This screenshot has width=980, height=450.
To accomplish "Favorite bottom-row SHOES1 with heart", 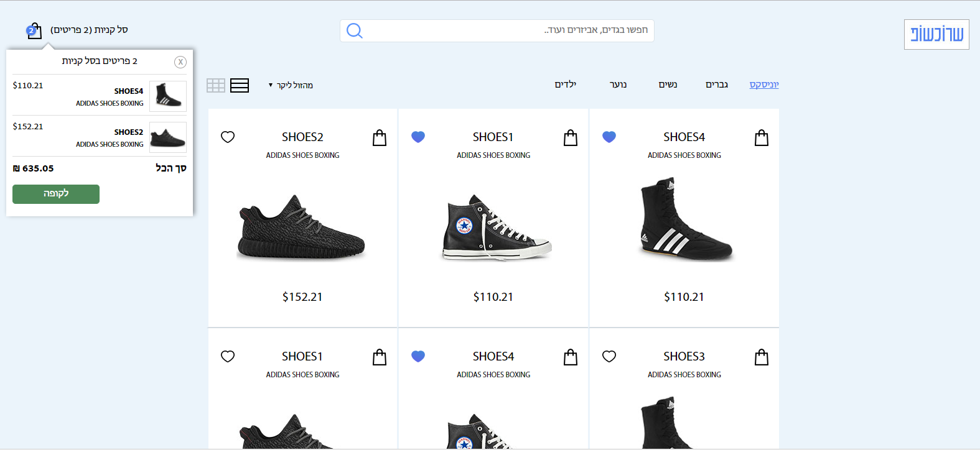I will point(228,356).
